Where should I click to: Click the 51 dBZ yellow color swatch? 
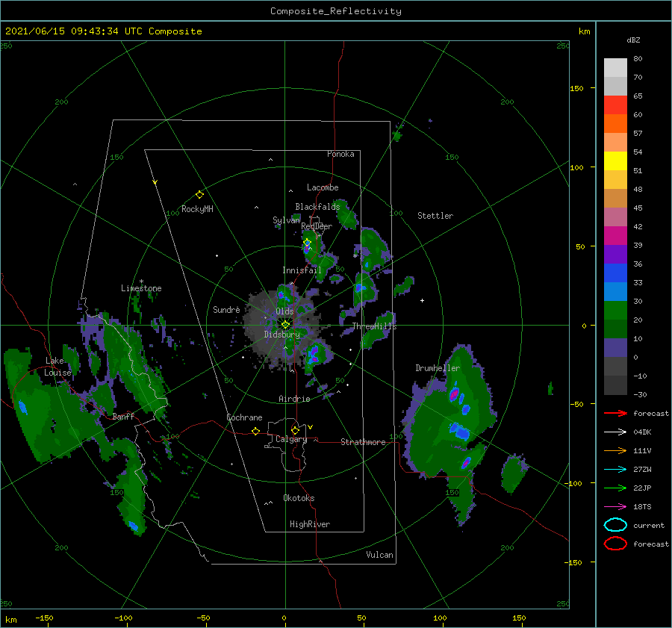tap(615, 161)
